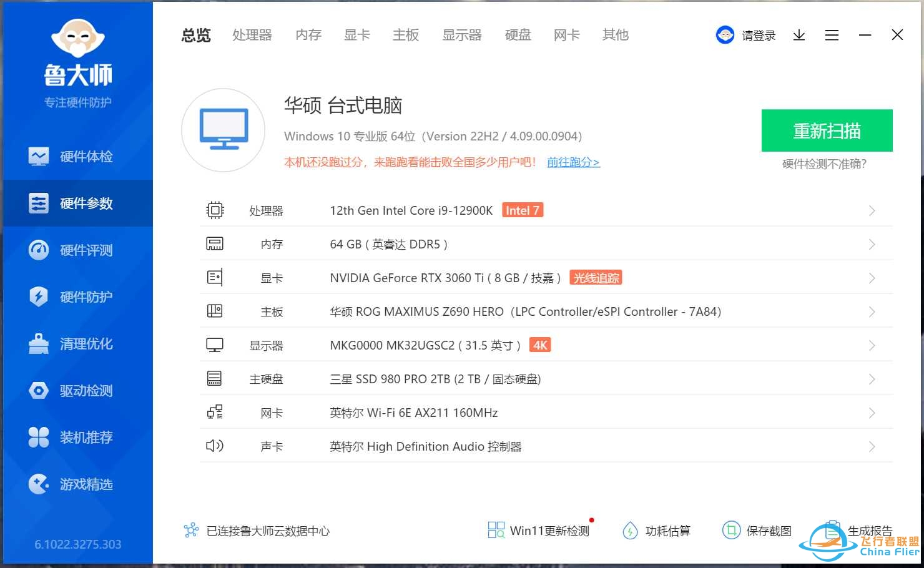Click 64 GB ( 英睿达 DDR5 ) text
The width and height of the screenshot is (924, 568).
389,245
